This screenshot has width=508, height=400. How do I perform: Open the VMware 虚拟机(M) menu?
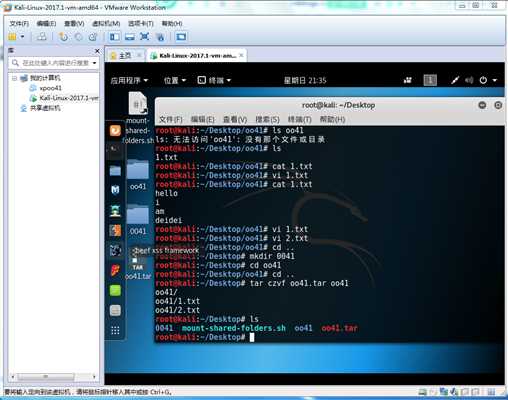click(106, 24)
